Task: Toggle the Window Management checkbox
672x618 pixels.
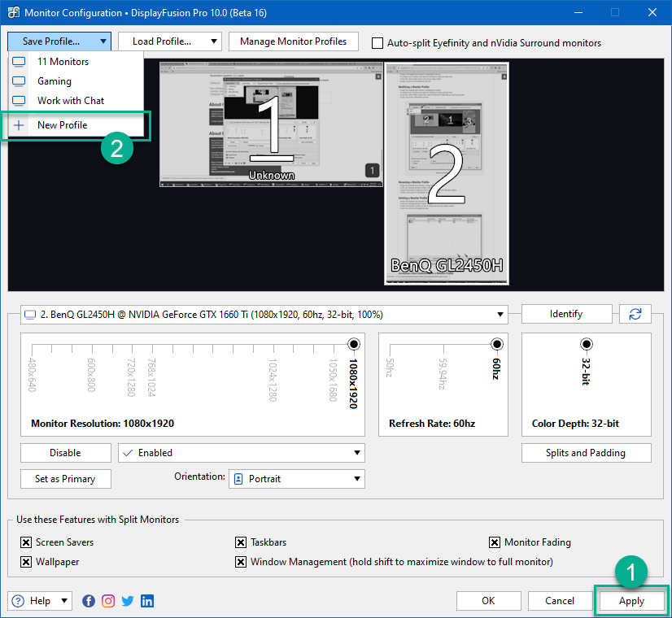Action: coord(241,561)
